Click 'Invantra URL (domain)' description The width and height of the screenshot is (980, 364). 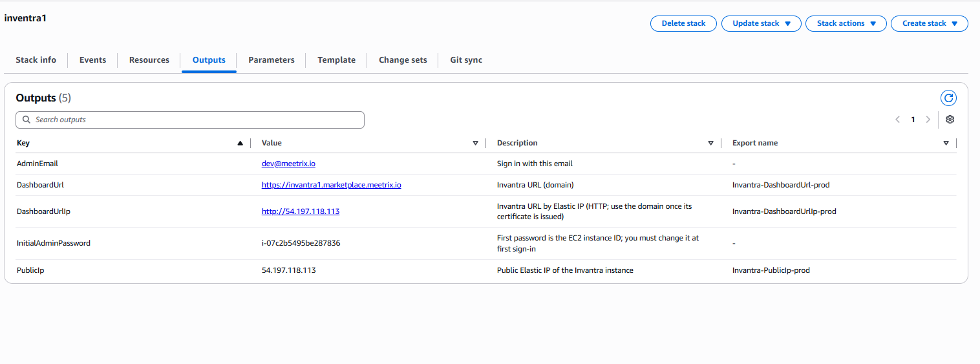click(x=535, y=185)
